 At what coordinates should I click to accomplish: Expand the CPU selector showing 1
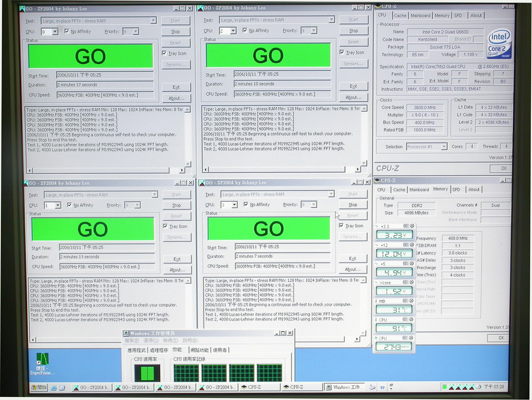[x=58, y=205]
